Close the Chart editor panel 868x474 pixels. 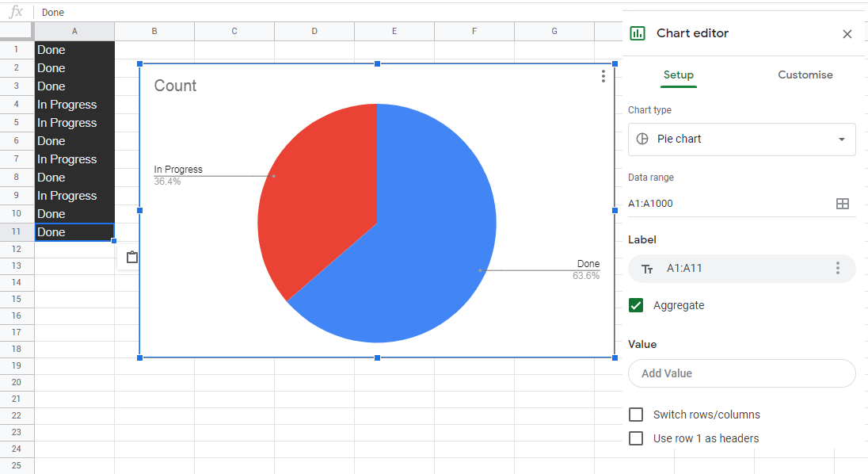pos(847,34)
